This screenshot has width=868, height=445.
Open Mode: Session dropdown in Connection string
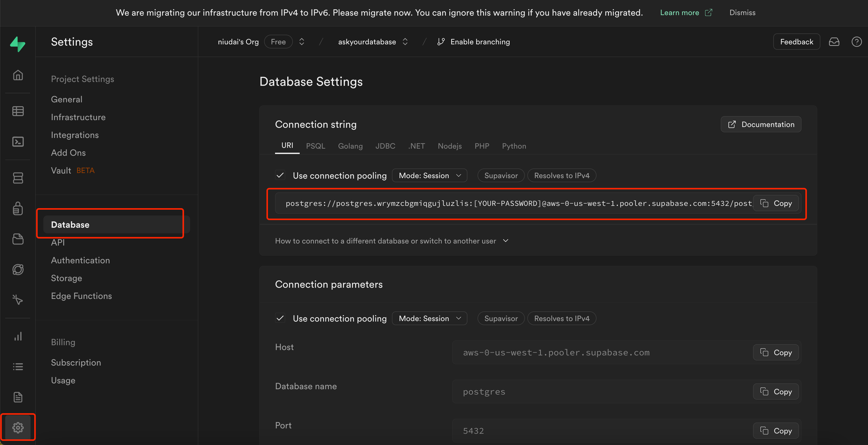click(x=429, y=175)
